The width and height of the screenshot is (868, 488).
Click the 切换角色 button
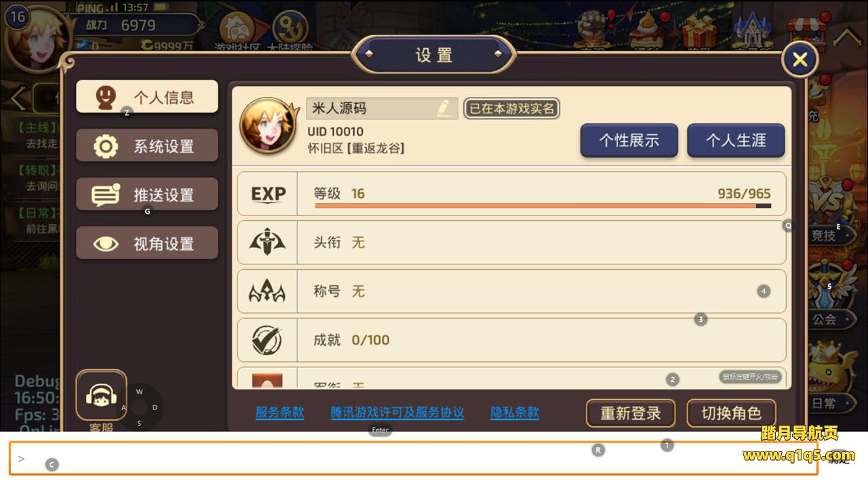click(x=731, y=413)
